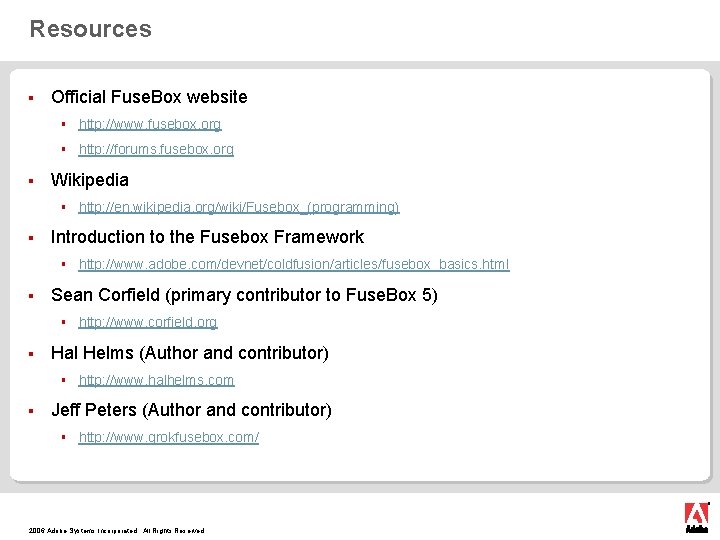Image resolution: width=720 pixels, height=540 pixels.
Task: Select the Official FuseBox website heading
Action: coord(149,97)
